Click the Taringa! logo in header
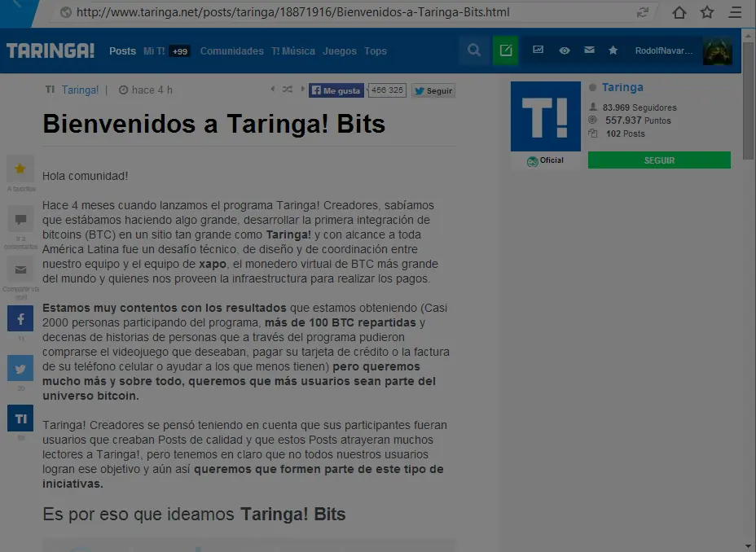 [x=51, y=50]
